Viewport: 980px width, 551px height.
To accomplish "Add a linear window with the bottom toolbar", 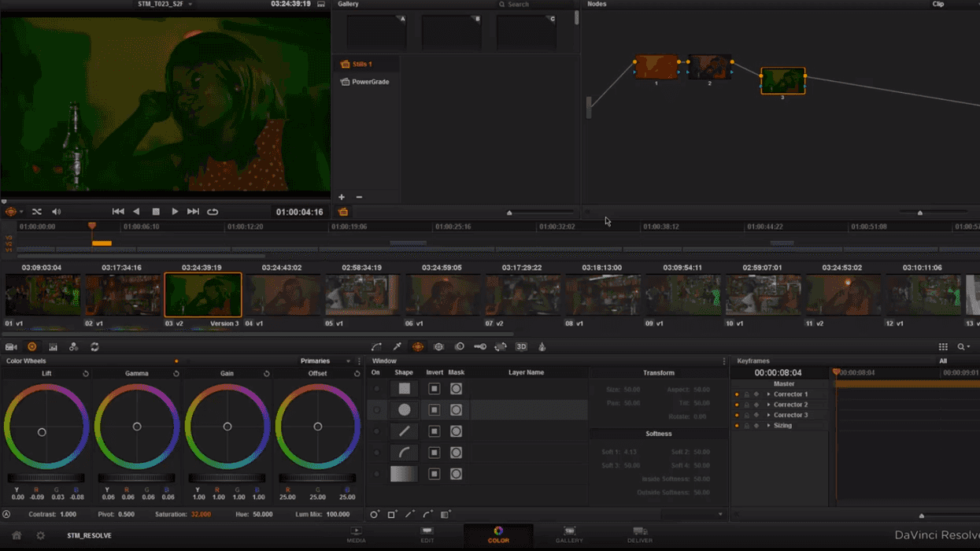I will (x=392, y=515).
